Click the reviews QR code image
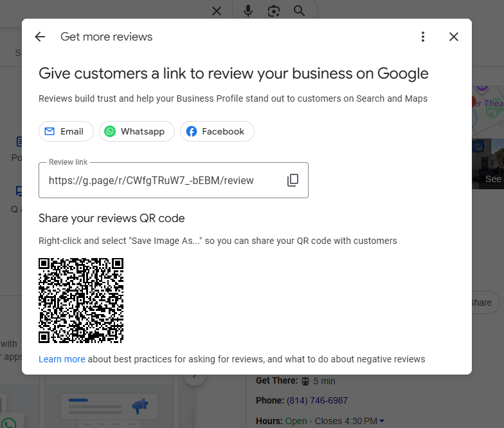 pyautogui.click(x=81, y=301)
